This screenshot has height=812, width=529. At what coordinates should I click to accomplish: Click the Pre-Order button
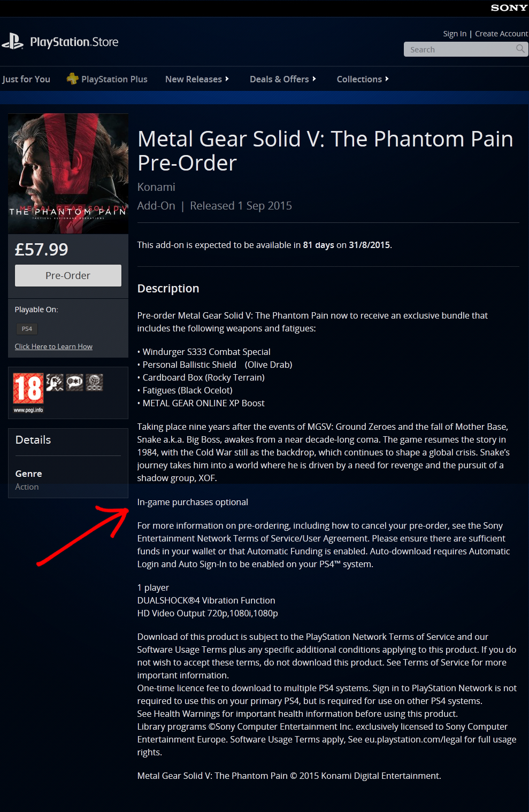68,275
